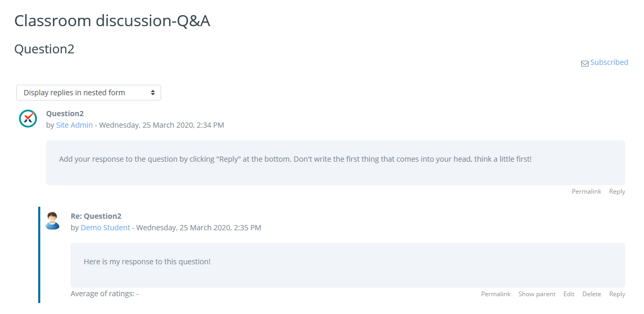The height and width of the screenshot is (314, 644).
Task: Click Permalink on Site Admin's post
Action: (x=586, y=192)
